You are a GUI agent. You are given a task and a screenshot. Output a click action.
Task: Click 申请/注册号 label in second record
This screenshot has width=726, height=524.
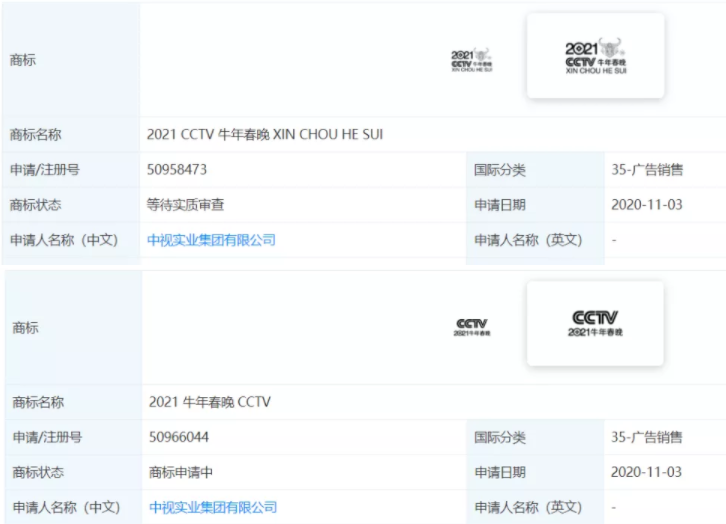point(47,437)
